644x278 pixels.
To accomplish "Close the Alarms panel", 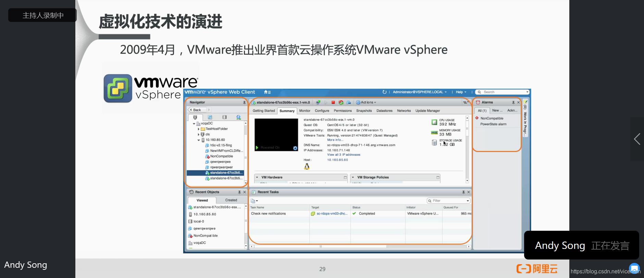I will point(518,102).
